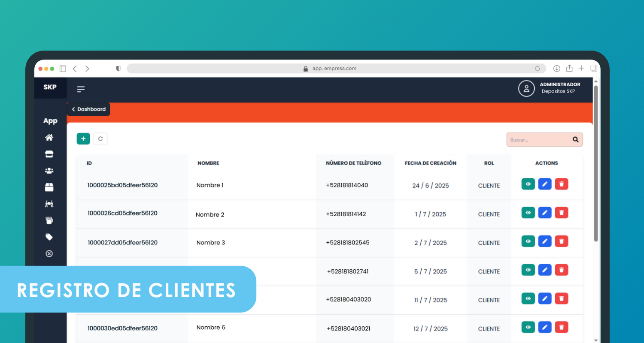Go back via the Dashboard chevron
Image resolution: width=644 pixels, height=343 pixels.
tap(88, 109)
